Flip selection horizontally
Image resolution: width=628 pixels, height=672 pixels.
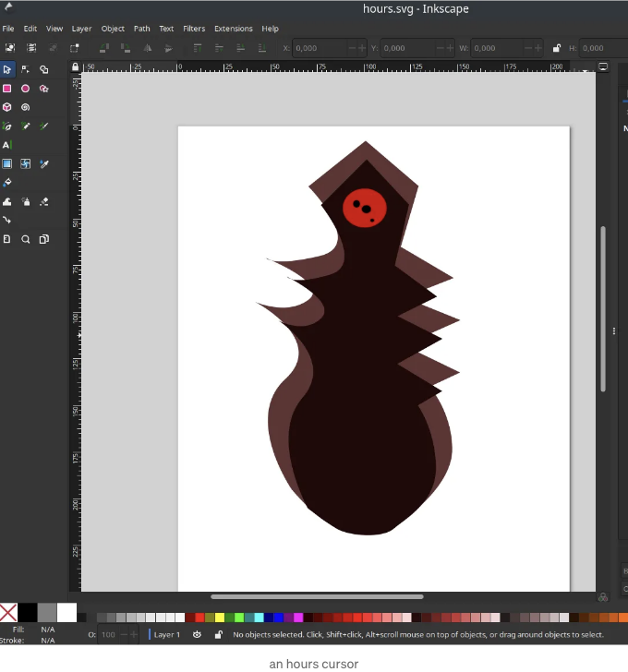[147, 48]
